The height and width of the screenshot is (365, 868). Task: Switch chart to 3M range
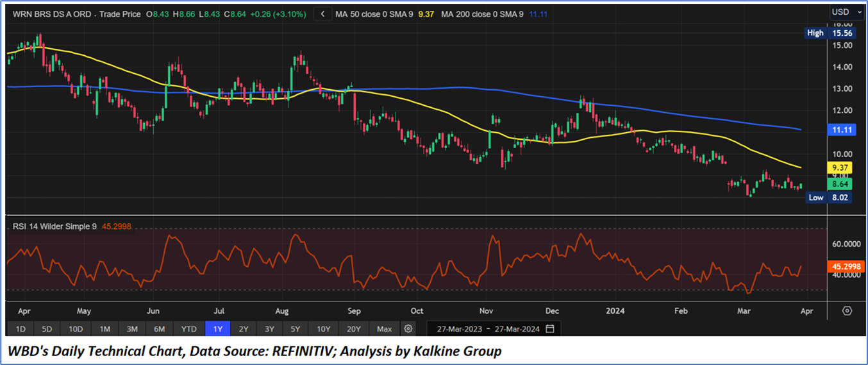click(x=132, y=329)
